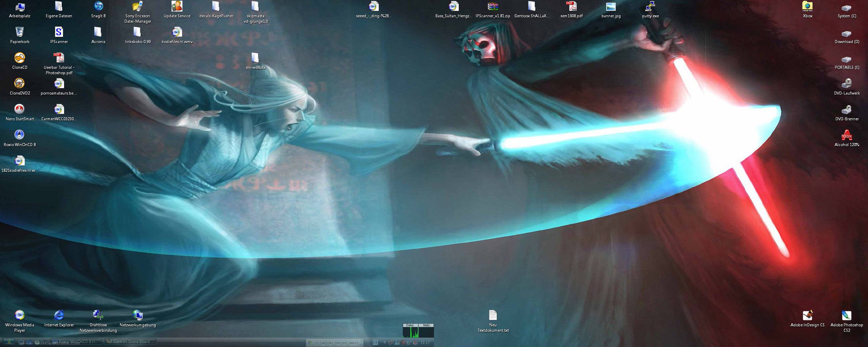868x347 pixels.
Task: Select the kodiefiles.nl.wmv video file
Action: point(177,36)
